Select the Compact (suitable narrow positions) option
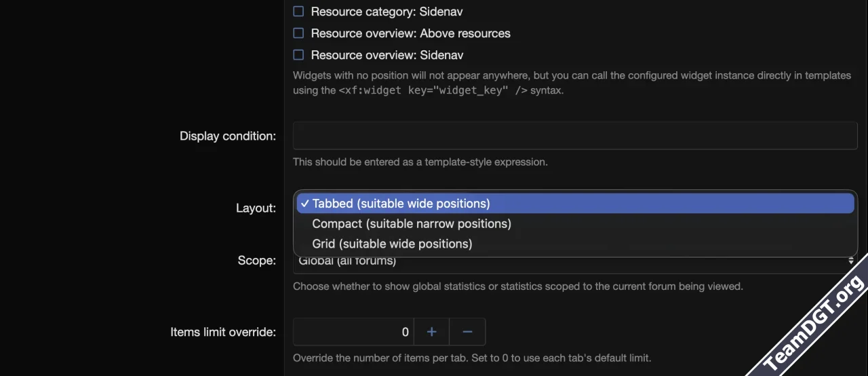The image size is (868, 376). tap(411, 223)
